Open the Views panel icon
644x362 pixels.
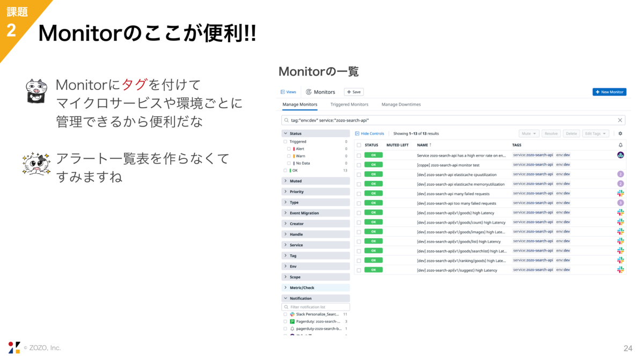pos(283,92)
